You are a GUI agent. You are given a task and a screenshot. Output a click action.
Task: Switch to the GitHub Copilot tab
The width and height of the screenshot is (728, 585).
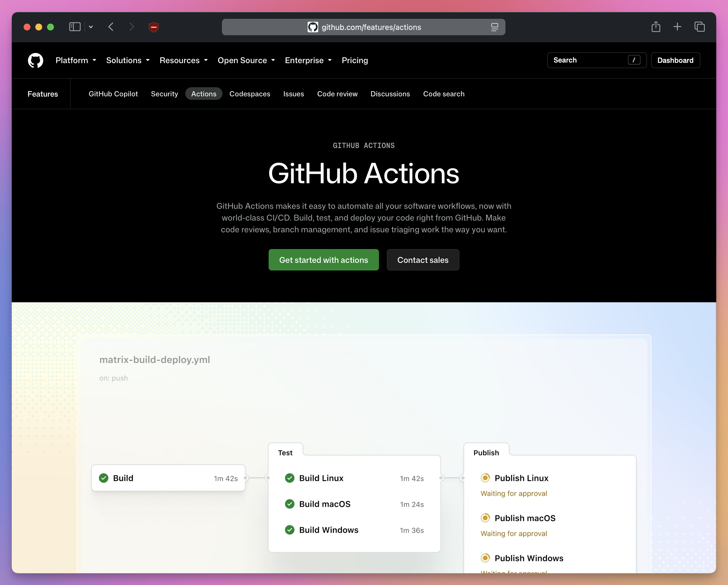113,94
